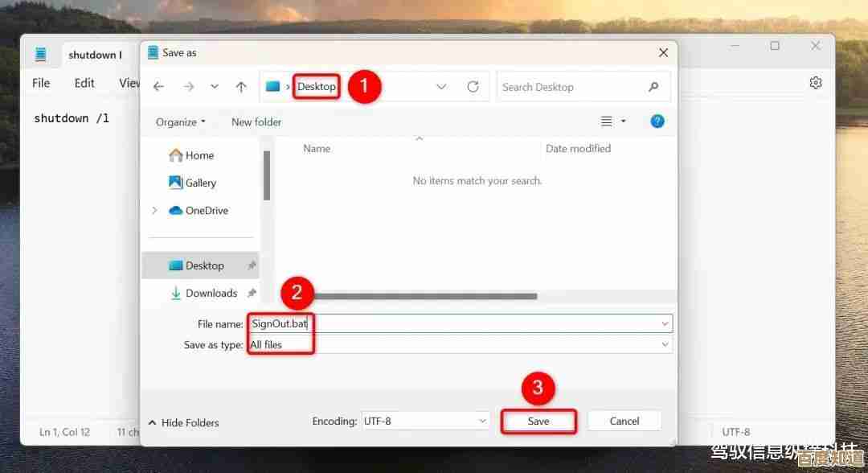Click the Up directory arrow
Screen dimensions: 868x473
pos(241,87)
